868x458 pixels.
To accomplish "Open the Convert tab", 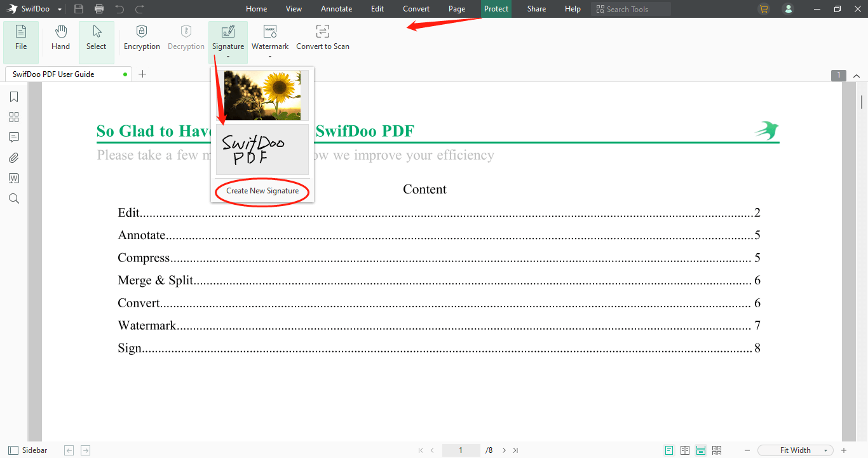I will coord(416,9).
